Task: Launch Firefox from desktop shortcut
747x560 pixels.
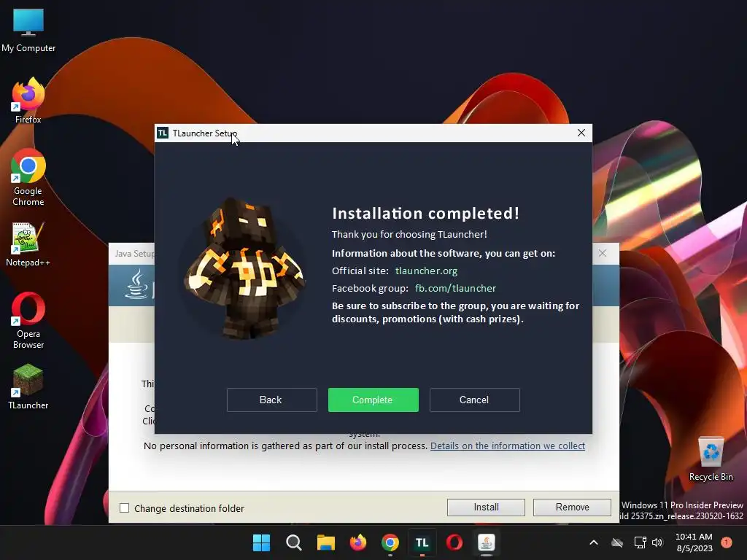Action: [x=28, y=101]
